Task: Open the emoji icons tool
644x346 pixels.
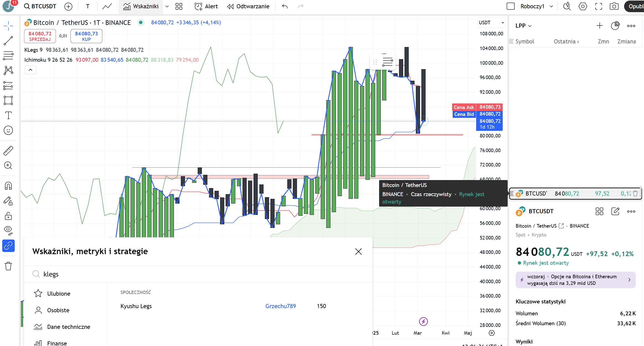Action: 8,130
